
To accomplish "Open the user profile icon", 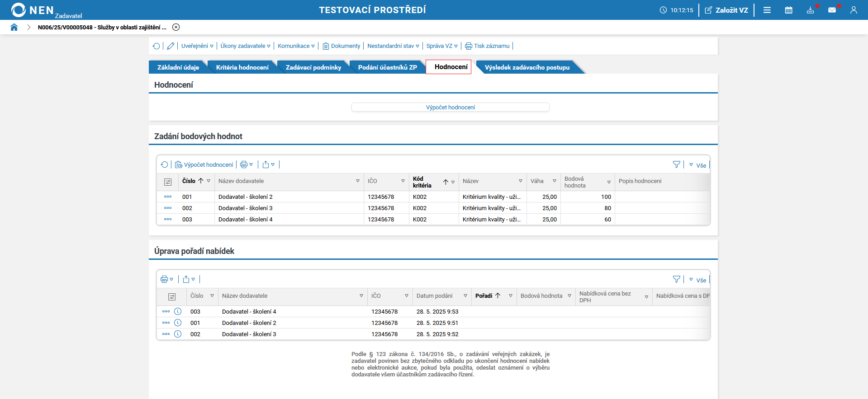I will click(x=854, y=10).
